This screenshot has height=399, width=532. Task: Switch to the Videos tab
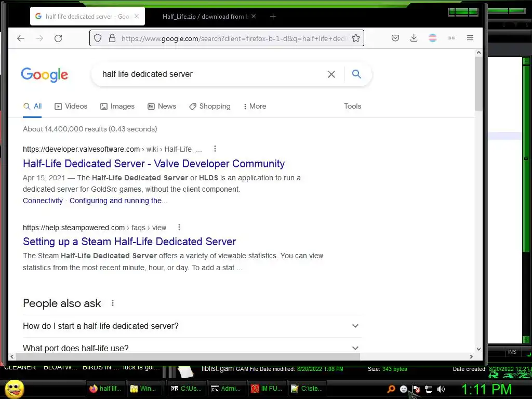[71, 106]
